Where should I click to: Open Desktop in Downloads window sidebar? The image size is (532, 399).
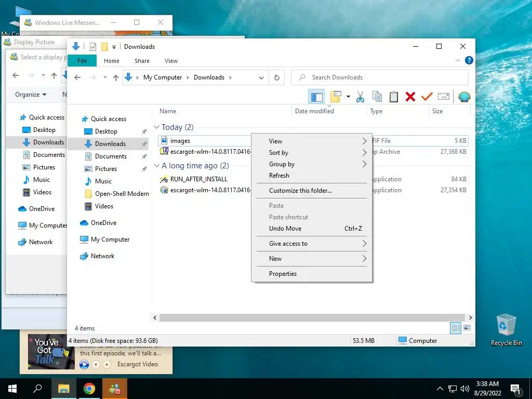pos(106,131)
